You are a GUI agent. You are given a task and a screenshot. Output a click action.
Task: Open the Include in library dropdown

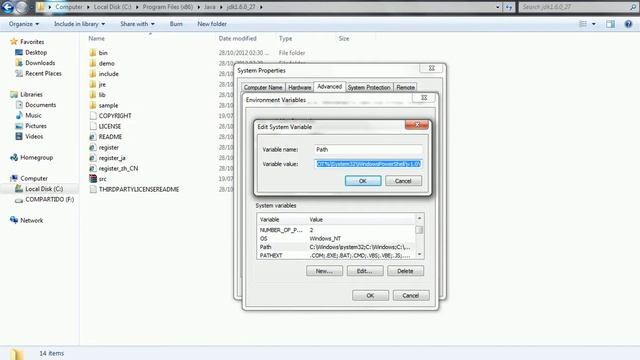79,24
